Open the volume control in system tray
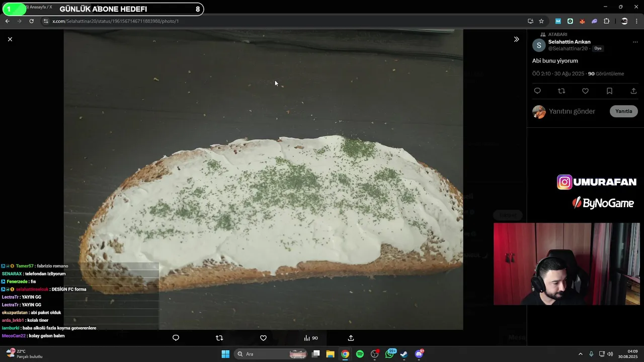The height and width of the screenshot is (362, 644). click(610, 354)
